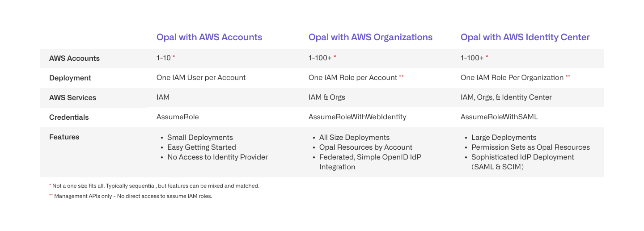This screenshot has width=644, height=231.
Task: Select "One IAM Role Per Organization" text
Action: pyautogui.click(x=512, y=78)
